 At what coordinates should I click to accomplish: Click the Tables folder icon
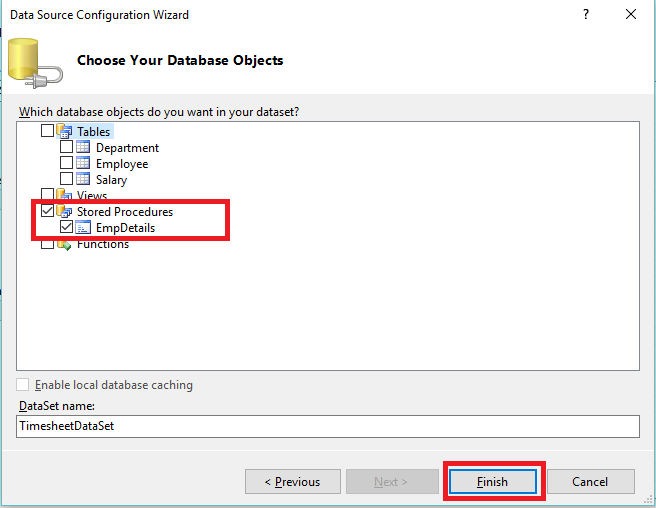(x=65, y=132)
